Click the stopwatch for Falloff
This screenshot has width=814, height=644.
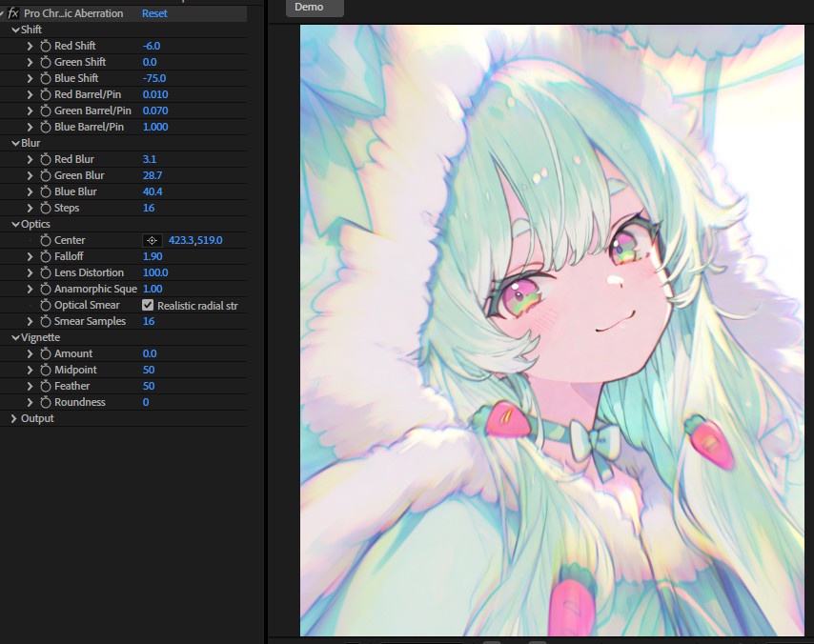[44, 255]
